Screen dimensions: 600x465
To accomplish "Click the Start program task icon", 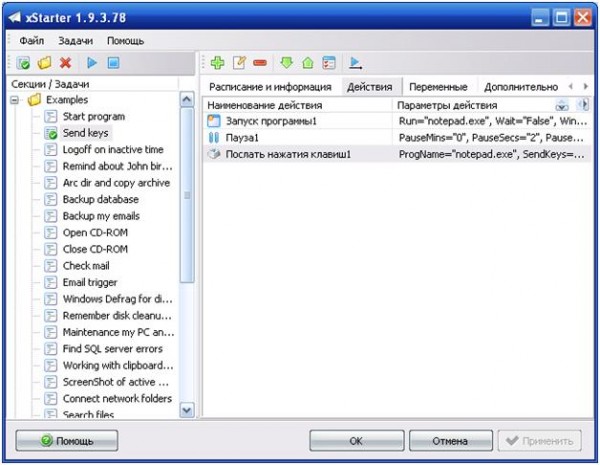I will (x=51, y=116).
